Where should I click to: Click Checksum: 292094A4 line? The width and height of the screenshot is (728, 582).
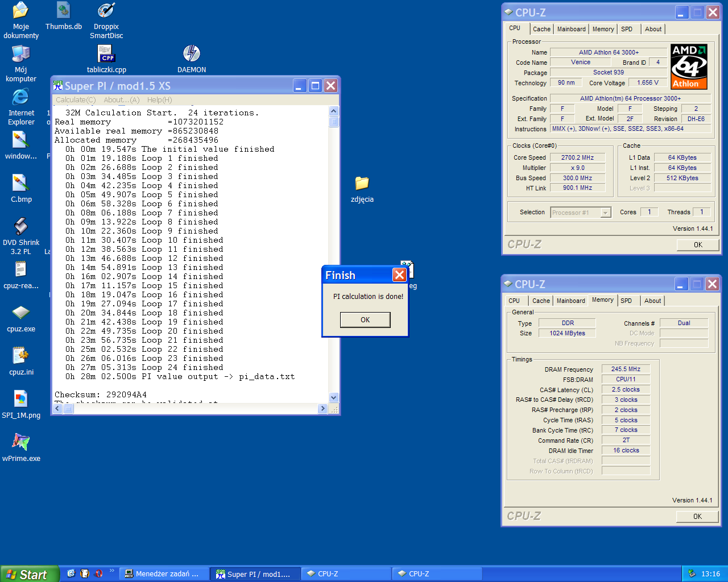100,394
